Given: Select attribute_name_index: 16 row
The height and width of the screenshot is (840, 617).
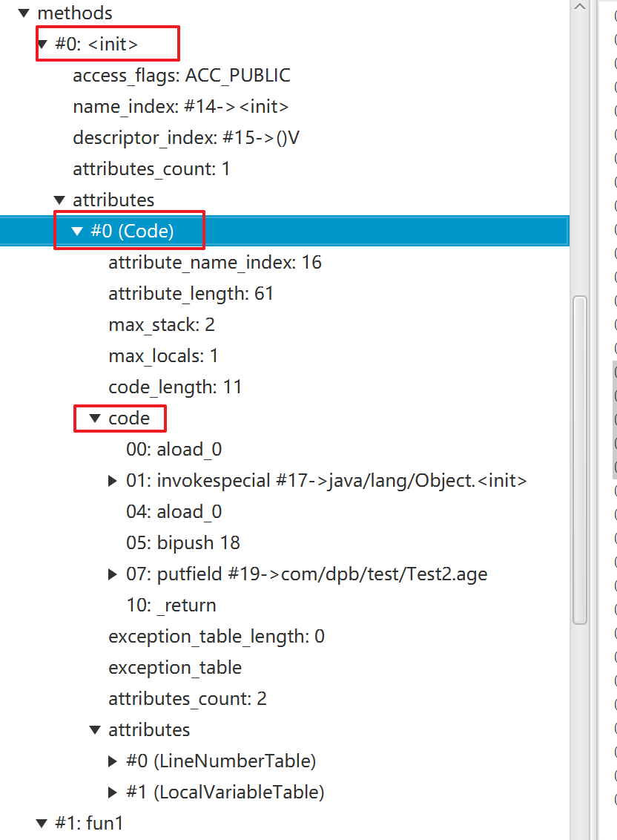Looking at the screenshot, I should pos(215,263).
